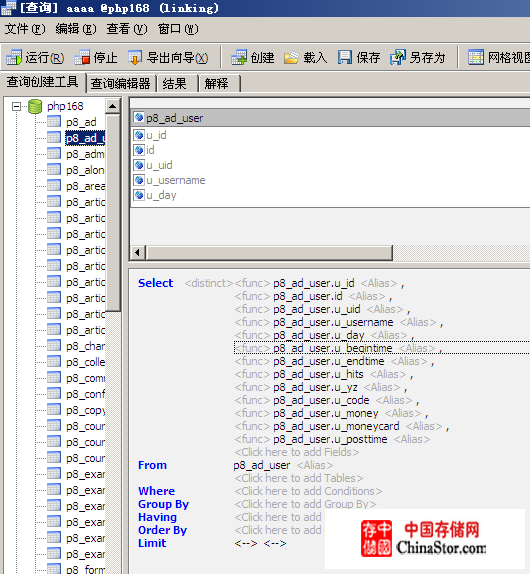Click the field icon beside u_day
Screen dimensions: 530x574
139,195
